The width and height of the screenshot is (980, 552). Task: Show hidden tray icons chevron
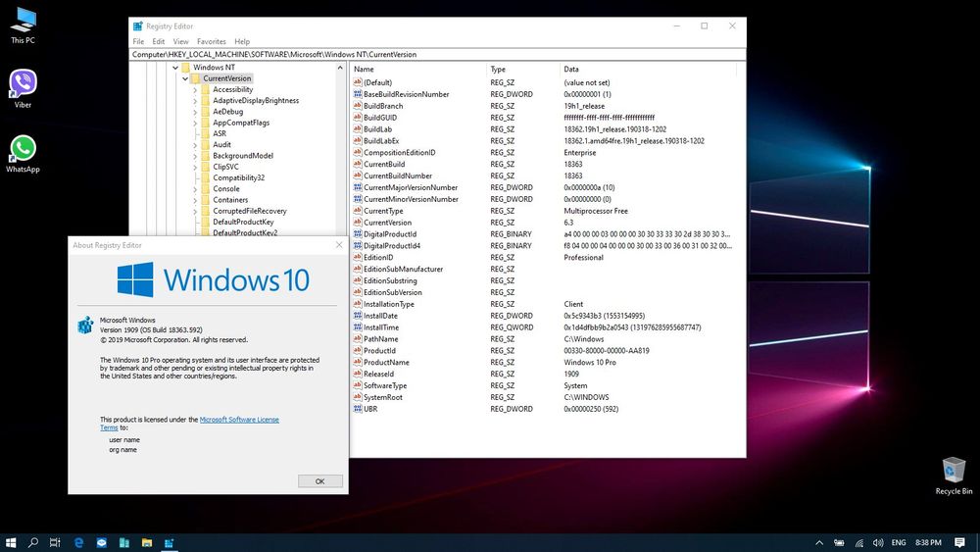[x=819, y=542]
